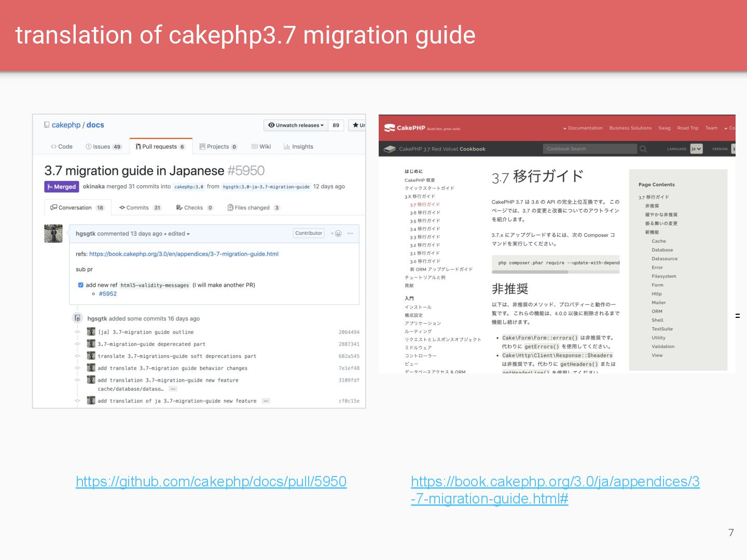The height and width of the screenshot is (560, 747).
Task: Open commit 'translate 3.7-migrations-guide soft deprecations part'
Action: tap(177, 356)
